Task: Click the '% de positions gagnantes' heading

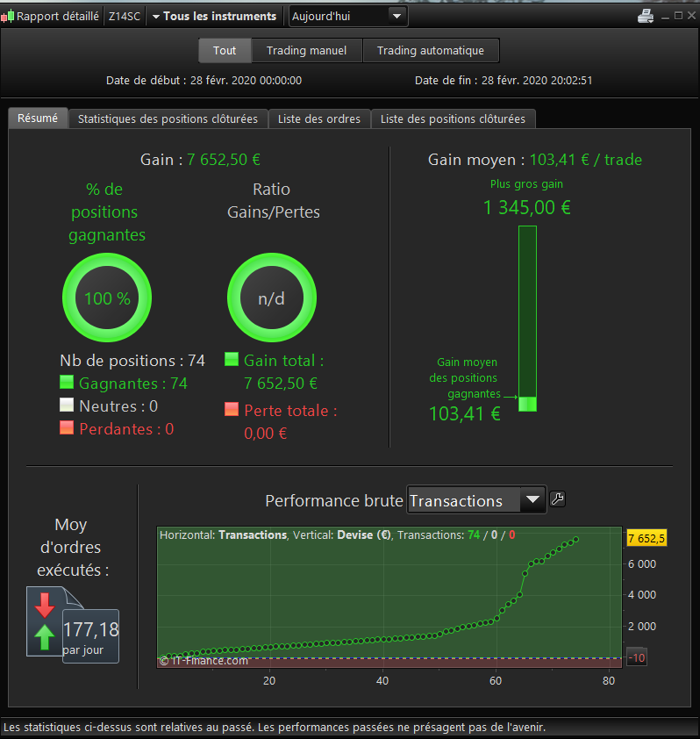Action: click(x=106, y=212)
